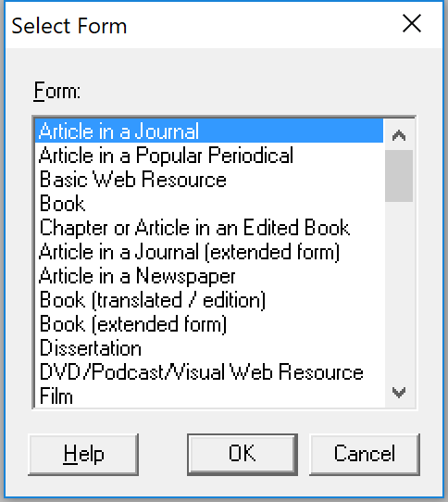The height and width of the screenshot is (502, 448).
Task: Confirm selection with OK button
Action: 243,454
